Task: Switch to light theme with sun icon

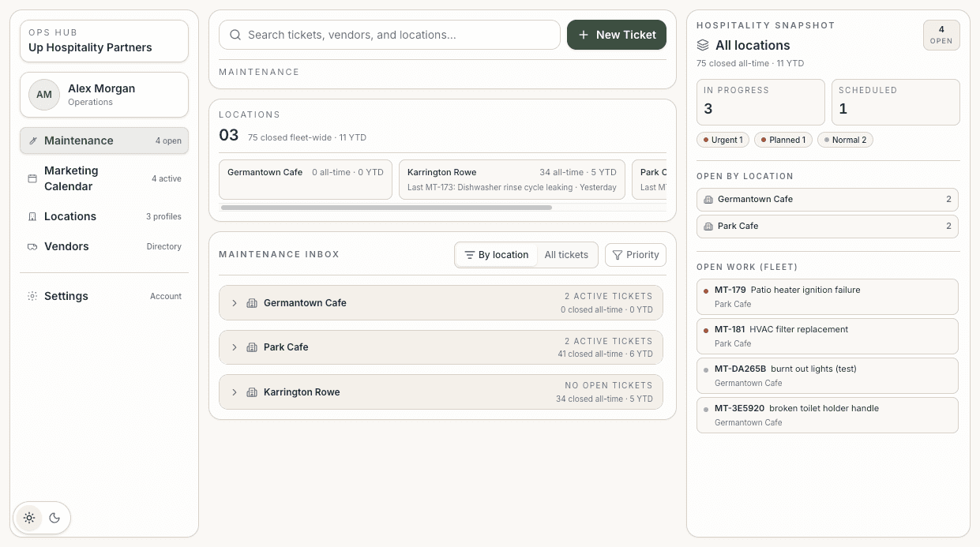Action: point(29,518)
